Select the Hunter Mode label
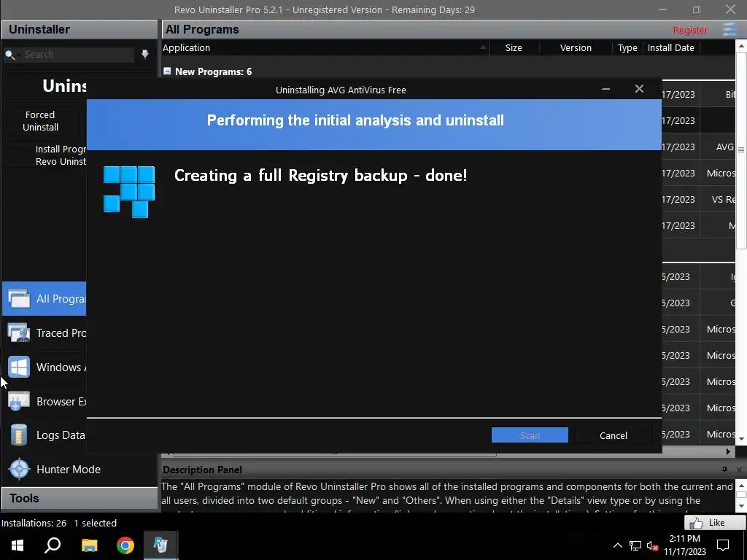This screenshot has width=747, height=560. [x=69, y=469]
